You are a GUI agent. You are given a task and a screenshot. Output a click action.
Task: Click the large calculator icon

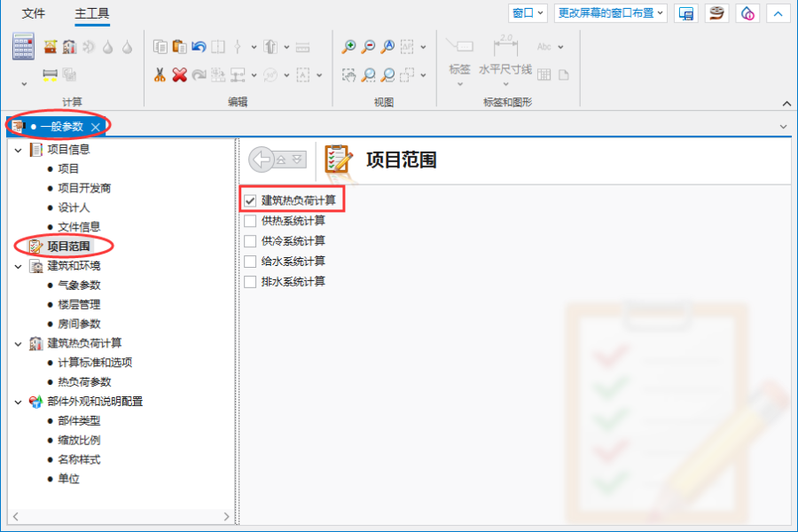tap(24, 47)
